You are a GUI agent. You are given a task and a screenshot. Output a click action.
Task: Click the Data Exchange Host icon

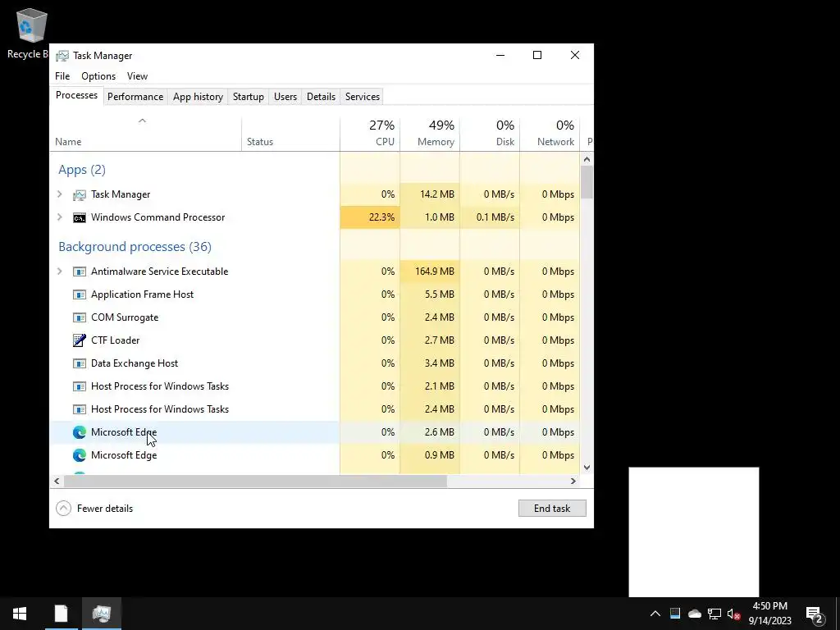point(80,363)
